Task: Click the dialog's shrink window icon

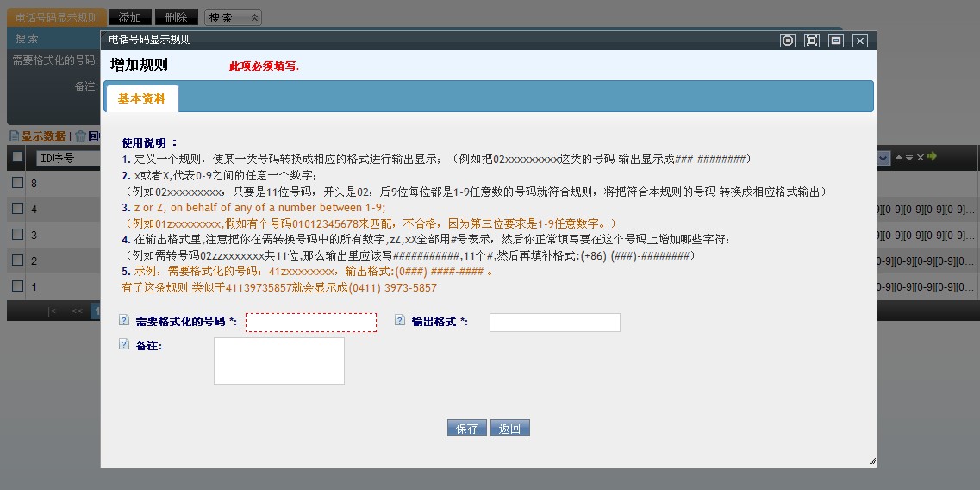Action: pyautogui.click(x=835, y=41)
